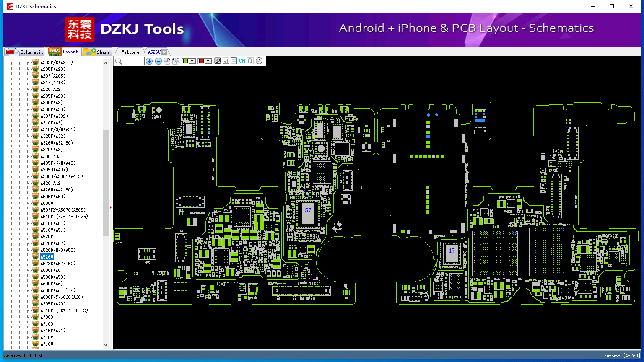Click the model list scrollbar up arrow
Image resolution: width=644 pixels, height=362 pixels.
[x=106, y=63]
